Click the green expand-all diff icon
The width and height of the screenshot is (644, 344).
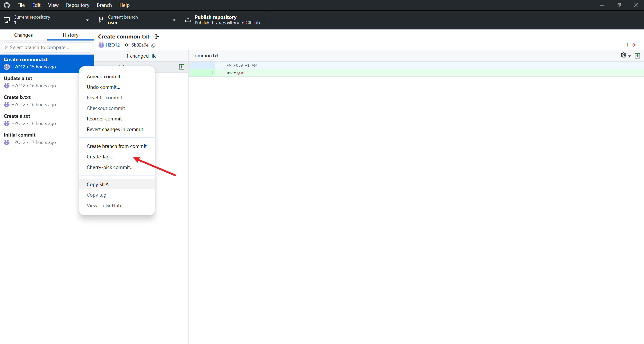click(x=637, y=56)
